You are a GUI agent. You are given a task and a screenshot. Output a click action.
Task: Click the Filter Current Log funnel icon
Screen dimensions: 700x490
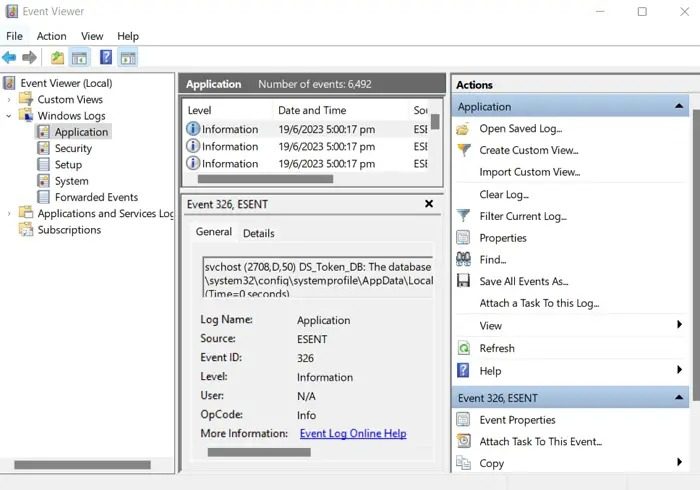(464, 216)
